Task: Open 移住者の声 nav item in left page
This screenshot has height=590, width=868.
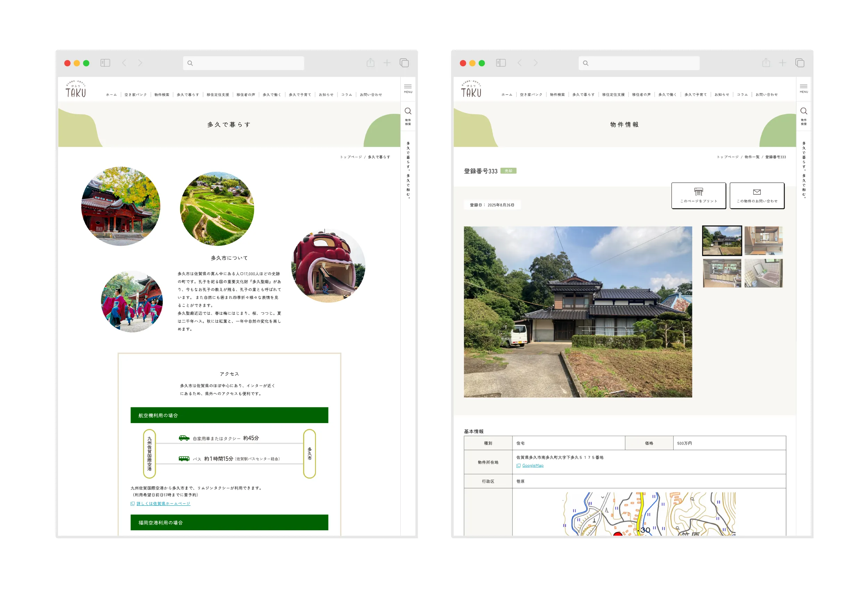Action: tap(246, 95)
